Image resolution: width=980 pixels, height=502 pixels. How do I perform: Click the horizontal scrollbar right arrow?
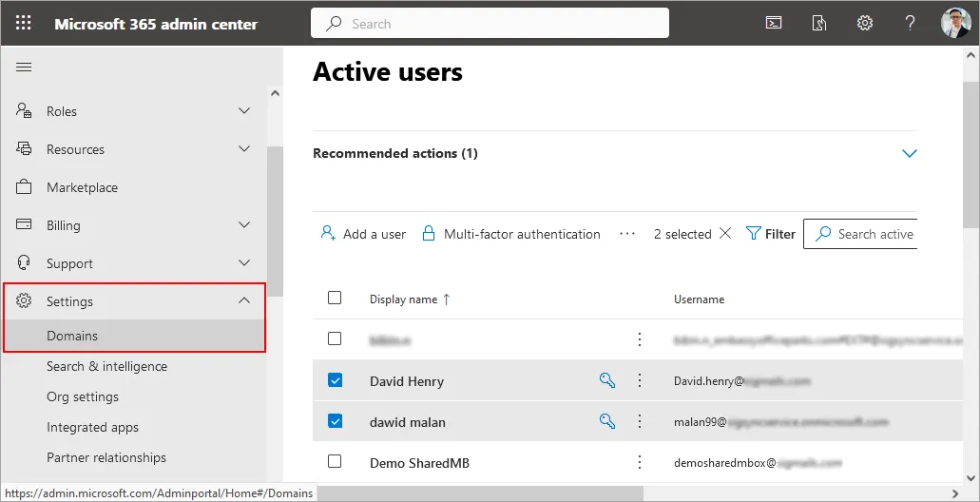click(955, 493)
